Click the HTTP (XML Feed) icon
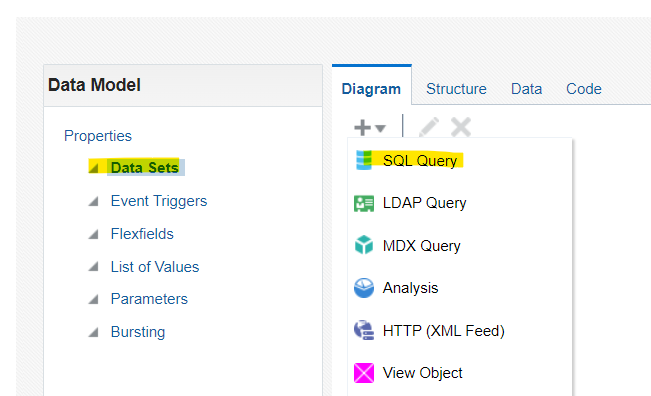651x396 pixels. pyautogui.click(x=364, y=330)
